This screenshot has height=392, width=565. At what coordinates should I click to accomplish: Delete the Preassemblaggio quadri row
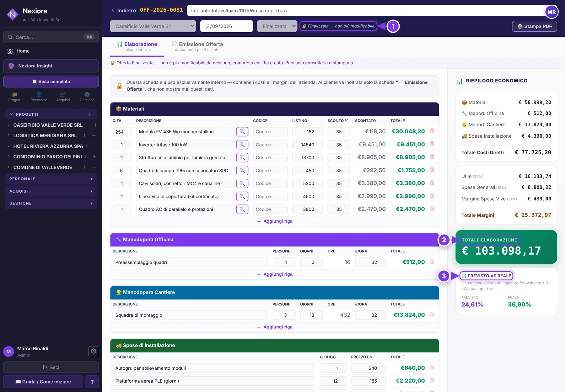[x=432, y=262]
